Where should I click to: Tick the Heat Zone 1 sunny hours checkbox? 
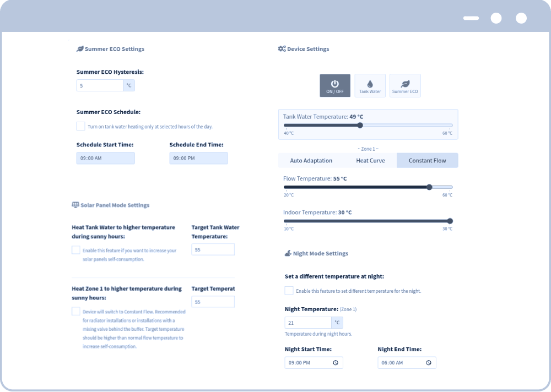coord(76,312)
